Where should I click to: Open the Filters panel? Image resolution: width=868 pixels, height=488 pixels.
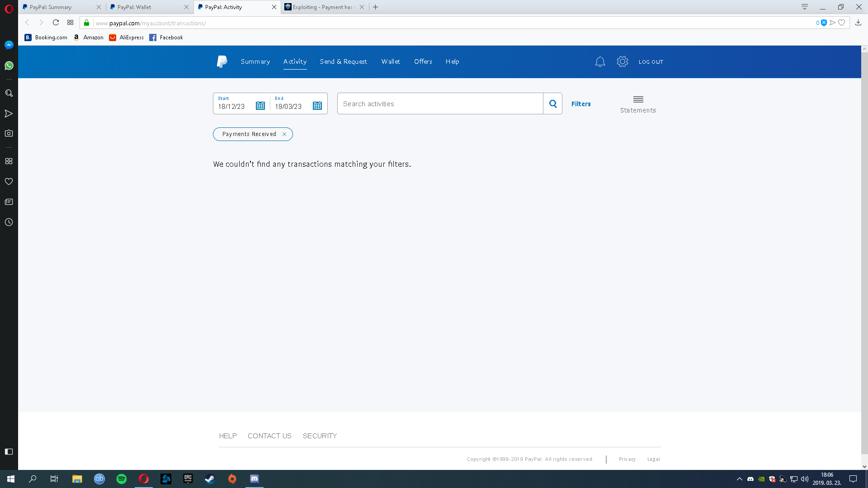[x=581, y=104]
